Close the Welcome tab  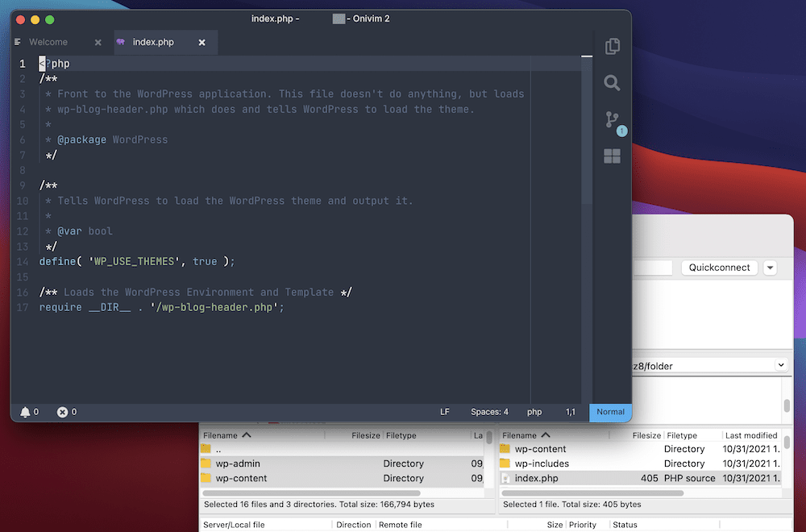[x=98, y=43]
